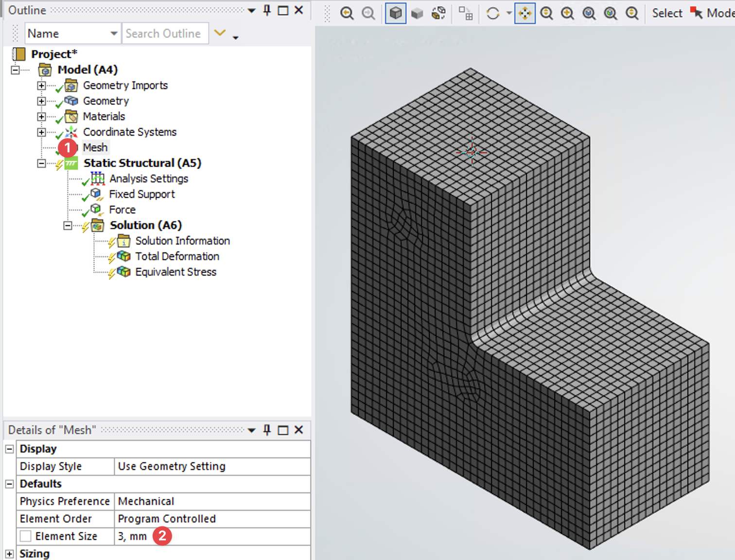Image resolution: width=735 pixels, height=560 pixels.
Task: Expand the Sizing section
Action: [9, 554]
